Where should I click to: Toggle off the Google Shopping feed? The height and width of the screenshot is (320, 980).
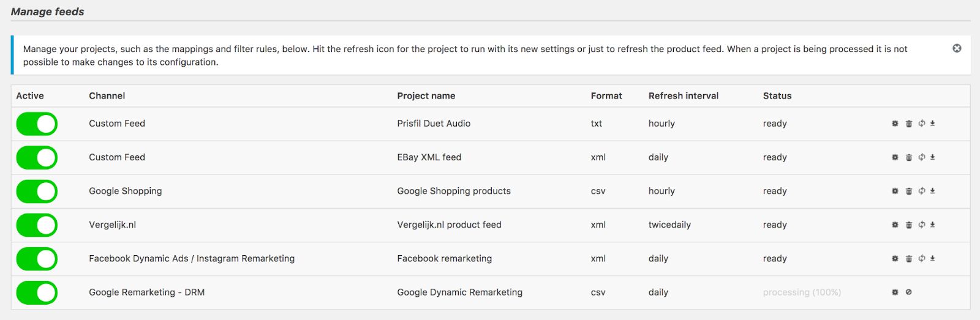(x=37, y=191)
